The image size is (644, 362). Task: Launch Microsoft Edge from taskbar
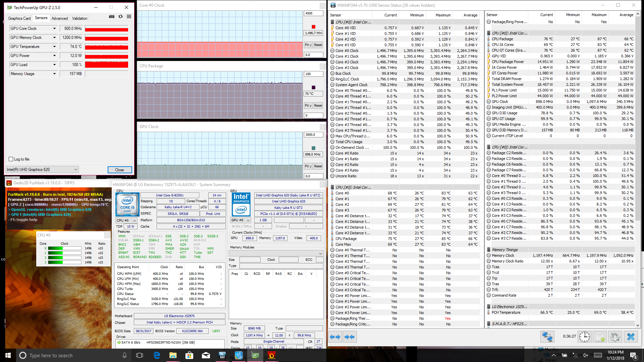157,355
